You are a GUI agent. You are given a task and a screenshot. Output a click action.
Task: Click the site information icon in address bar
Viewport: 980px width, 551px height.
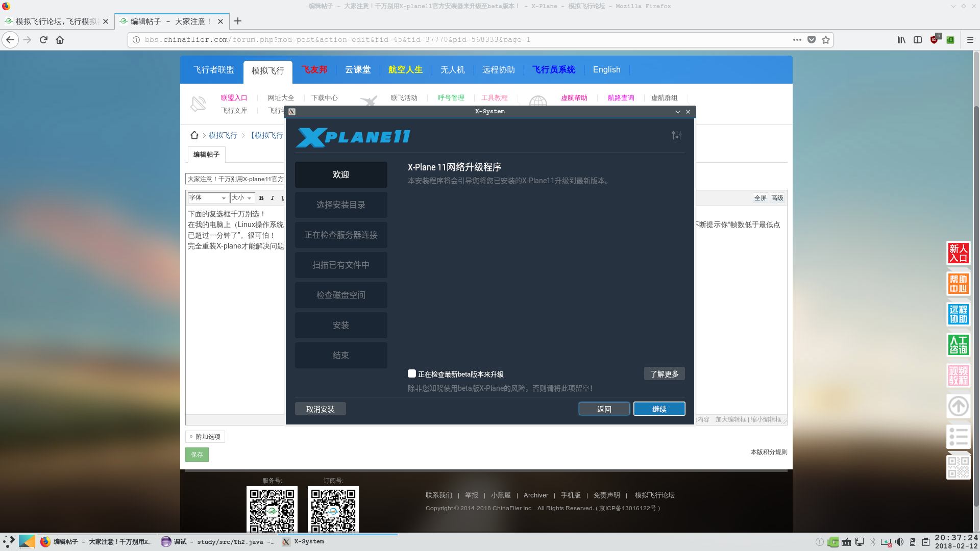point(136,40)
